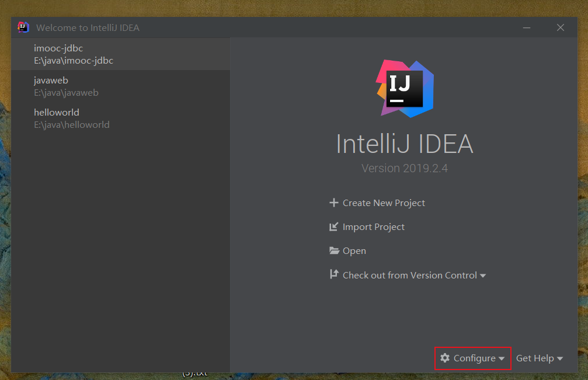Click the IntelliJ IDEA title bar icon

tap(23, 27)
